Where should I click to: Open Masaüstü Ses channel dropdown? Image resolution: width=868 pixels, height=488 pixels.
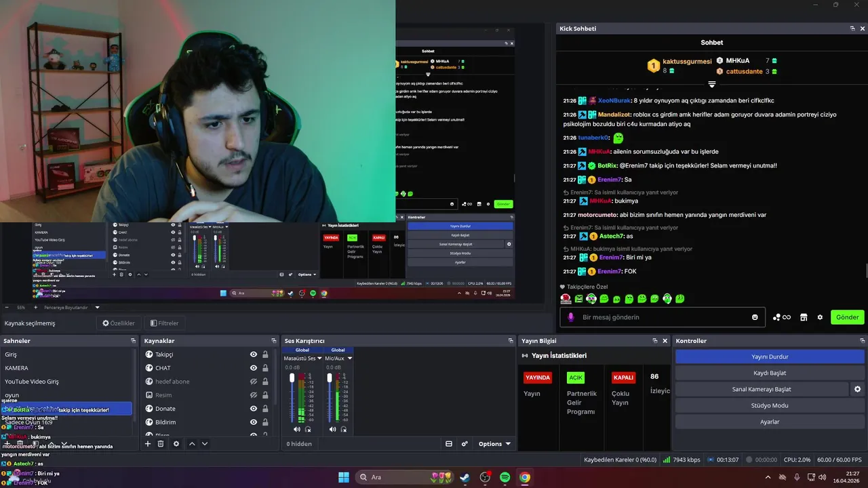coord(320,358)
